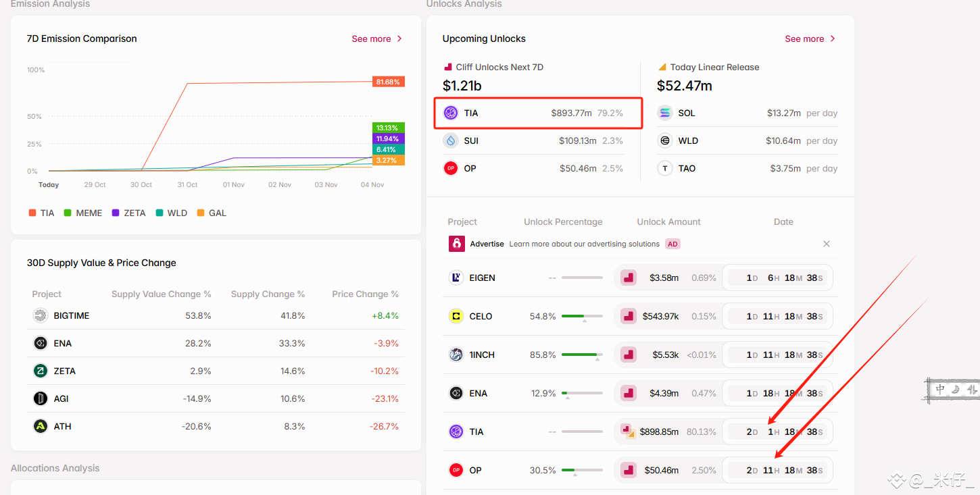Click the CELO project icon
Screen dimensions: 980x495
(x=456, y=316)
